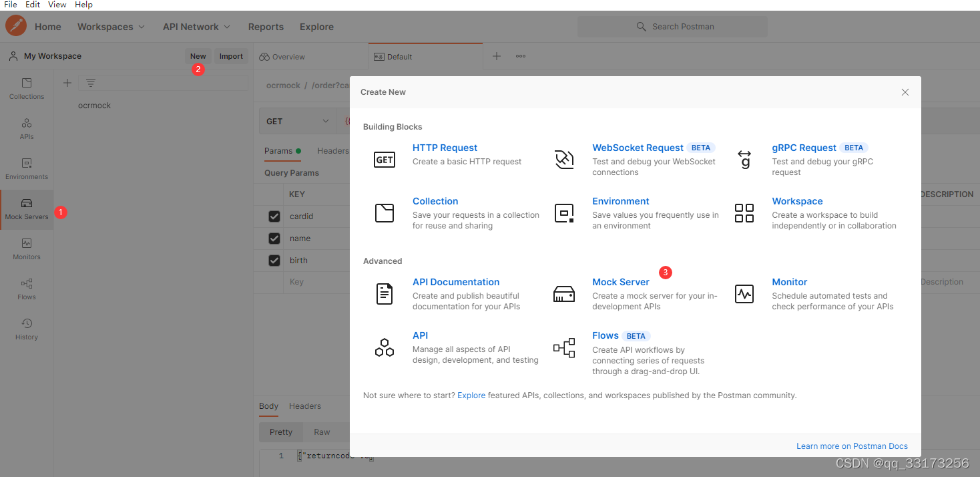Click the empty Key parameter field

(318, 282)
